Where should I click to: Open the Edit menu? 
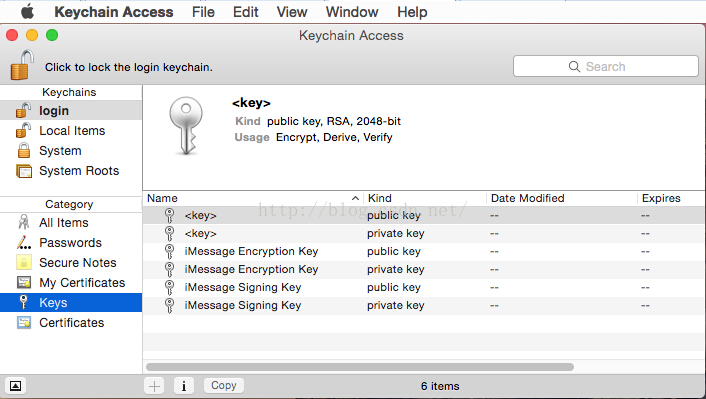245,12
